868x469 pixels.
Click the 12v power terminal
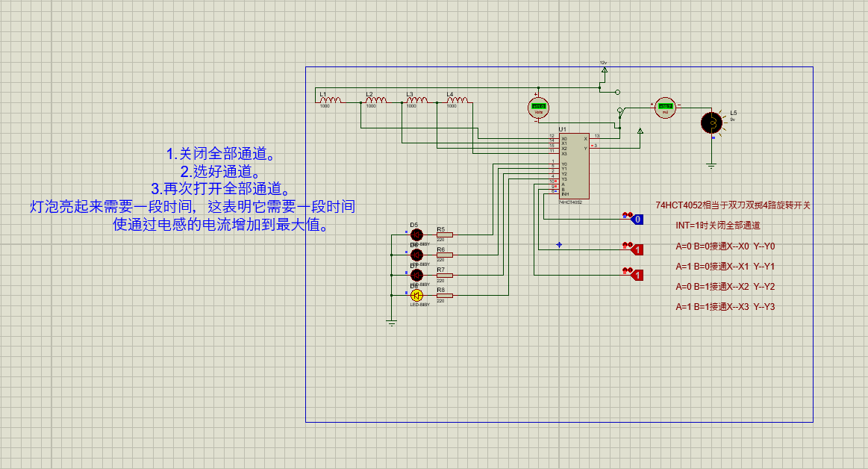604,69
